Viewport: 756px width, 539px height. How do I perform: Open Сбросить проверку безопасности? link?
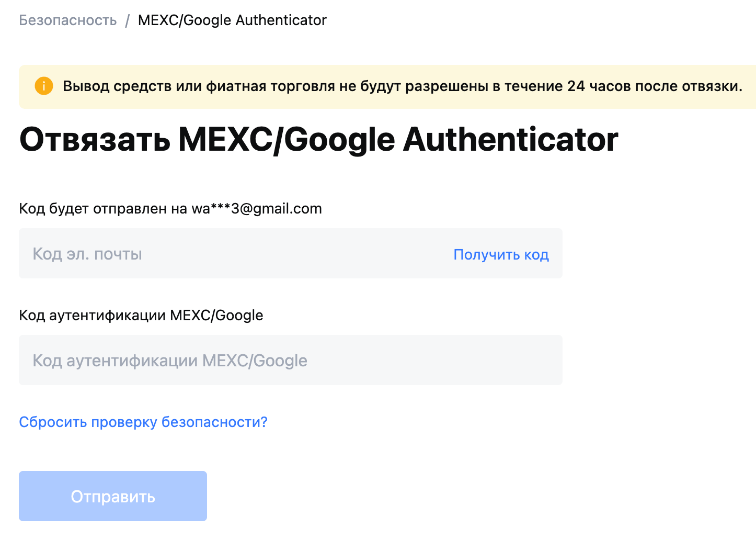[143, 422]
